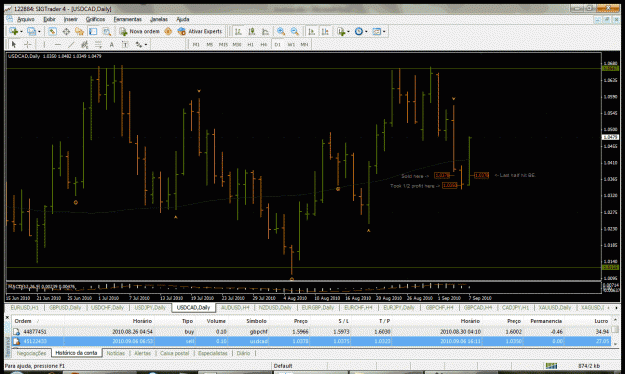625x374 pixels.
Task: Open the Exibir menu
Action: 49,19
